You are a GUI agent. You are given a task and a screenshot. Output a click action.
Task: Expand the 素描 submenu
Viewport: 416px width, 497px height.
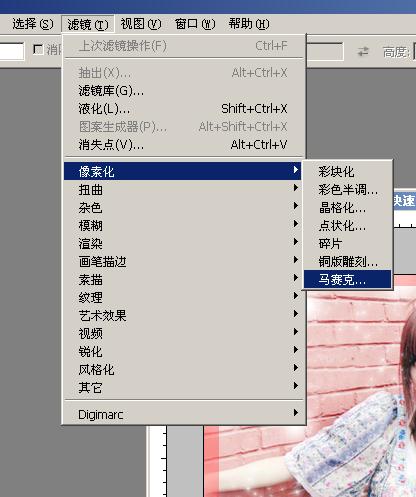[x=183, y=280]
